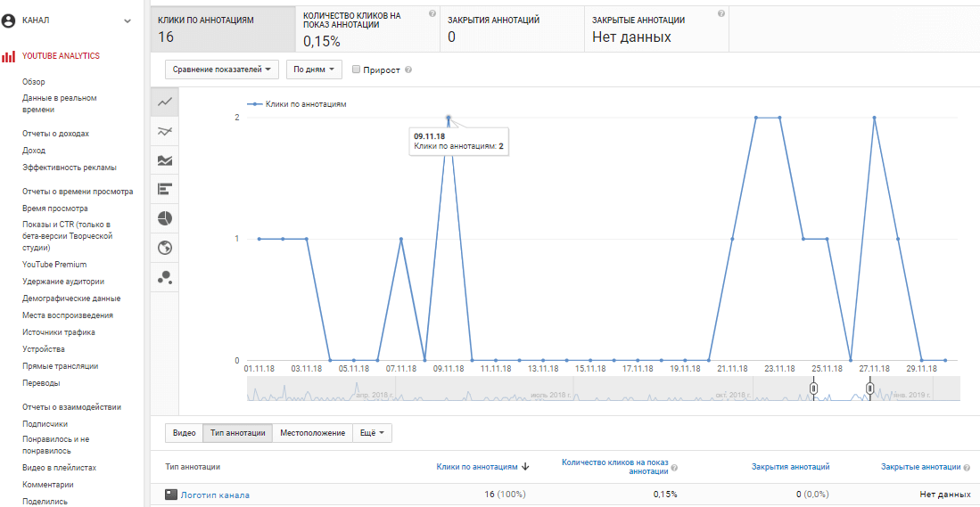Select the bubble chart icon
Image resolution: width=980 pixels, height=507 pixels.
165,277
